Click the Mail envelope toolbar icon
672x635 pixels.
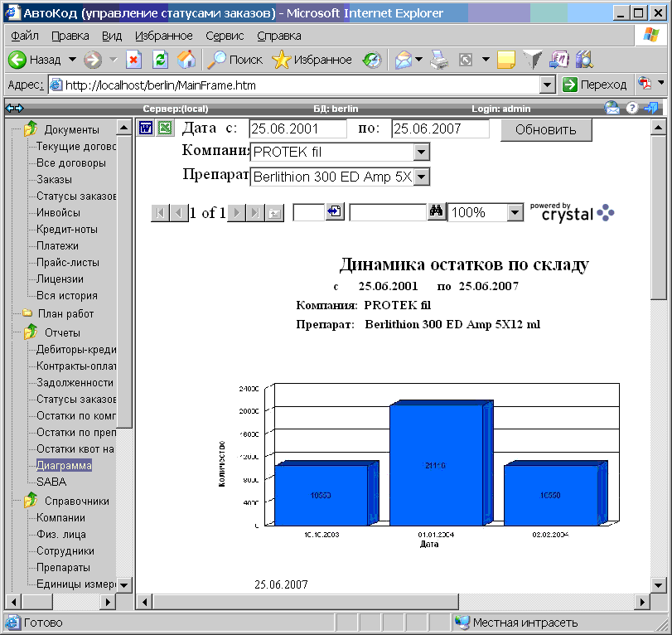tap(404, 60)
